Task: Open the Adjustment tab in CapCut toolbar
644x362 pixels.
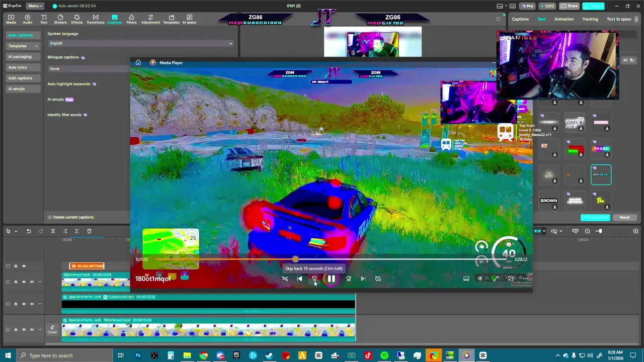Action: (x=150, y=19)
